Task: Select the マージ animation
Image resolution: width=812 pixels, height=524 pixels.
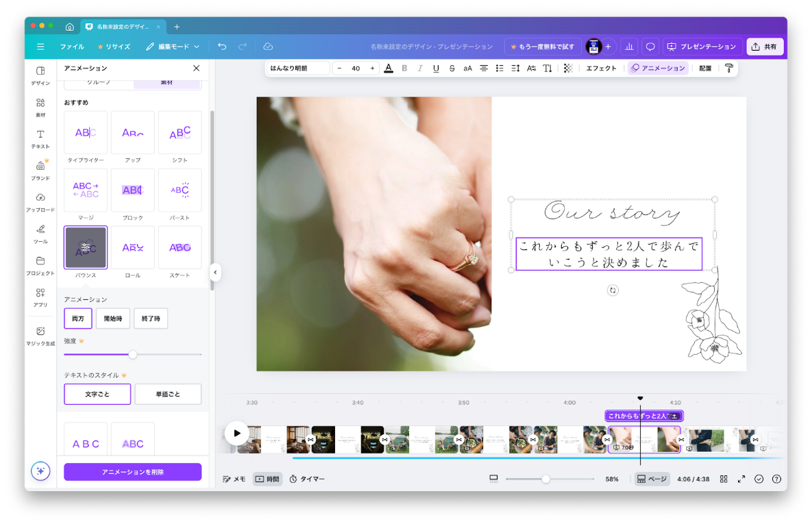Action: (x=86, y=190)
